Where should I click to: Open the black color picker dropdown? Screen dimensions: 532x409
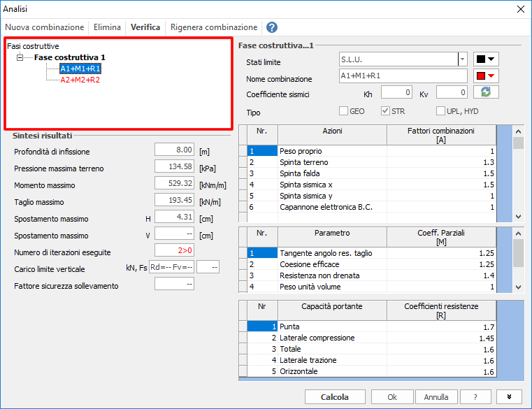pos(486,59)
